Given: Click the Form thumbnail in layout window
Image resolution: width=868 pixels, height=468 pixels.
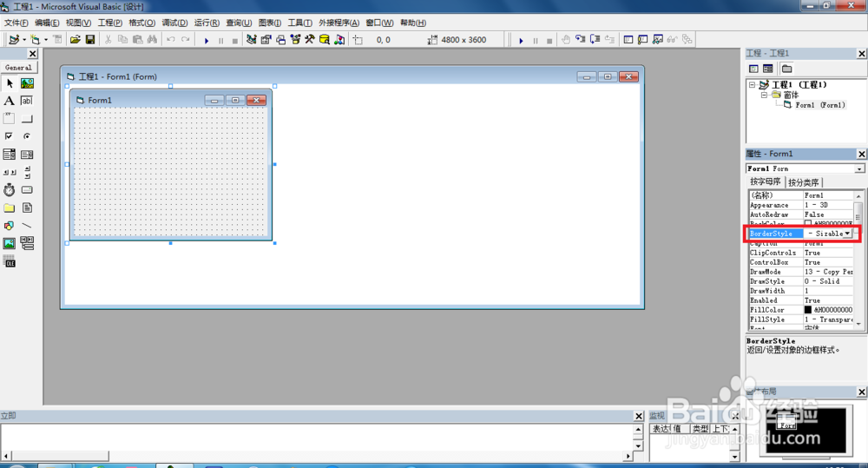Looking at the screenshot, I should click(x=786, y=422).
